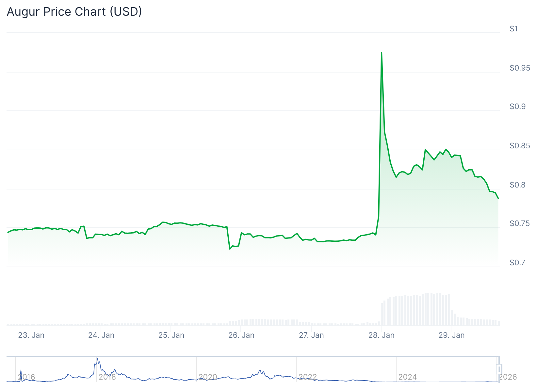Click the 2020 marker in the navigator
Screen dimensions: 537x392
pyautogui.click(x=208, y=377)
